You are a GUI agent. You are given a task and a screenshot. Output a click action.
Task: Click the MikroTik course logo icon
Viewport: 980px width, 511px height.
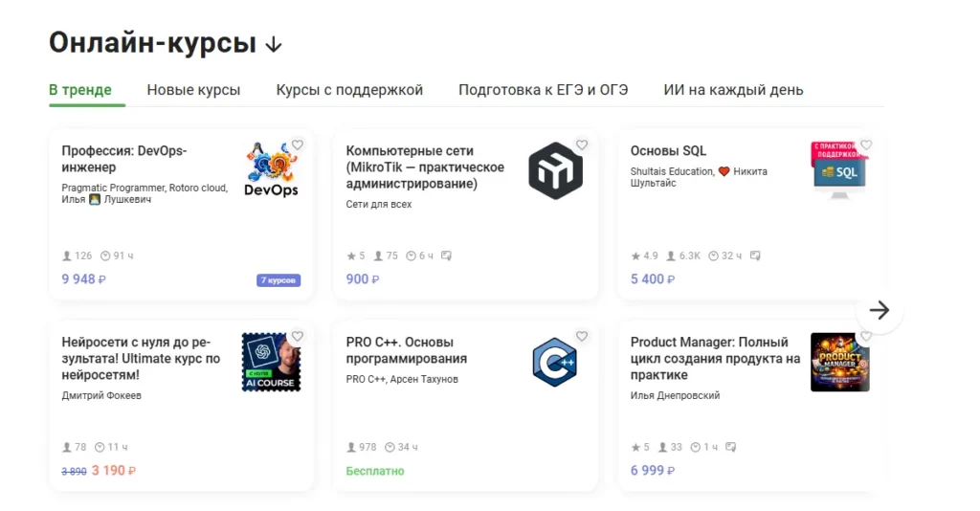(x=555, y=170)
